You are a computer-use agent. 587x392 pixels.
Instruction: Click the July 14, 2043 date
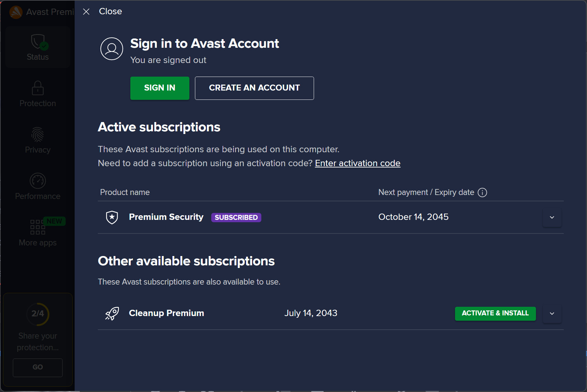click(311, 313)
